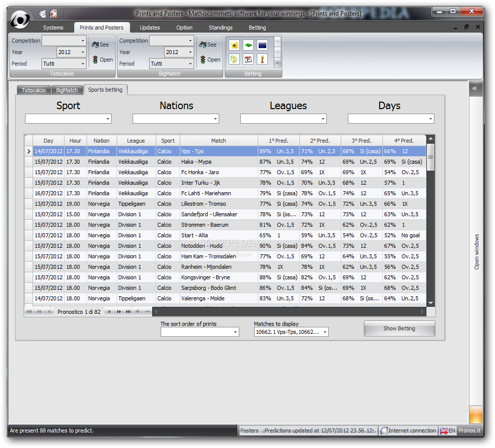
Task: Select the golden statuette Betting gallery icon
Action: click(x=262, y=59)
